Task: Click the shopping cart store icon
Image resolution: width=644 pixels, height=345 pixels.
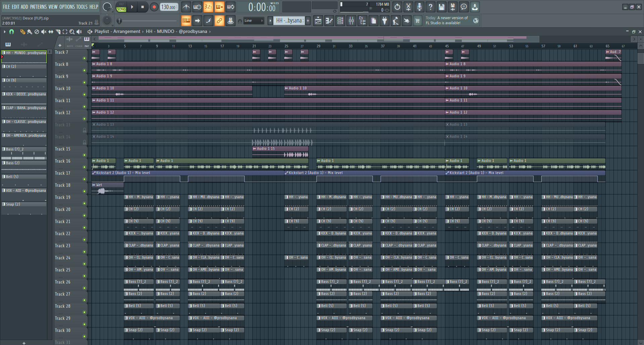Action: click(417, 21)
